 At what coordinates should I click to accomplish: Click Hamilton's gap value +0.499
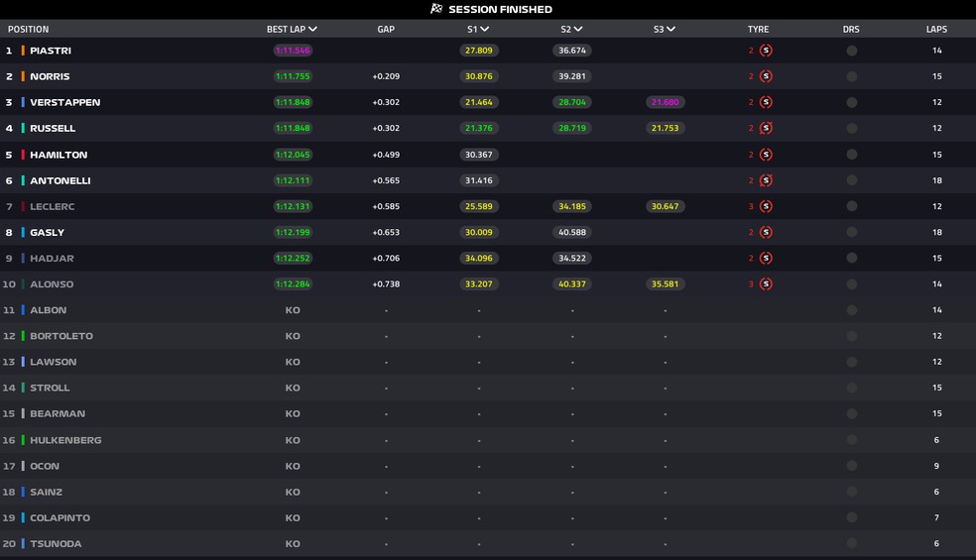386,155
